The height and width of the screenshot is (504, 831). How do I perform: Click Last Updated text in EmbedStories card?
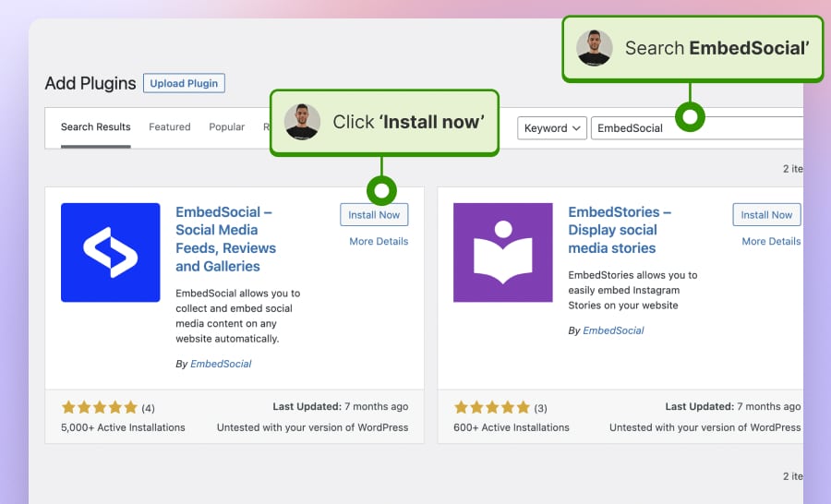[x=733, y=406]
